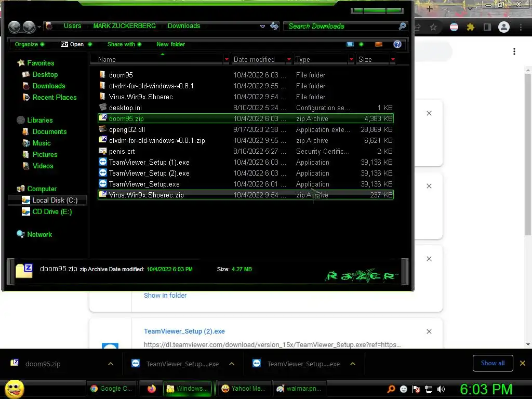Open TeamViewer_Setup (2).exe download link
Image resolution: width=532 pixels, height=399 pixels.
184,331
